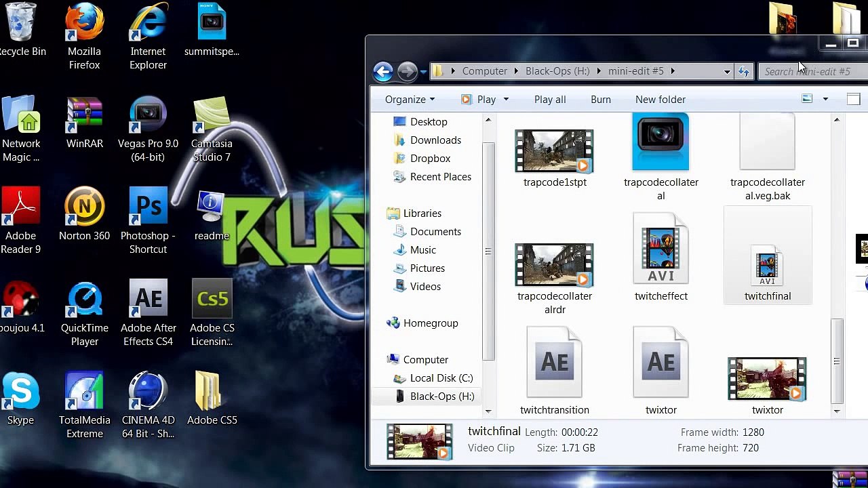Image resolution: width=868 pixels, height=488 pixels.
Task: Select the summitspe... Vegas project icon
Action: coord(212,30)
